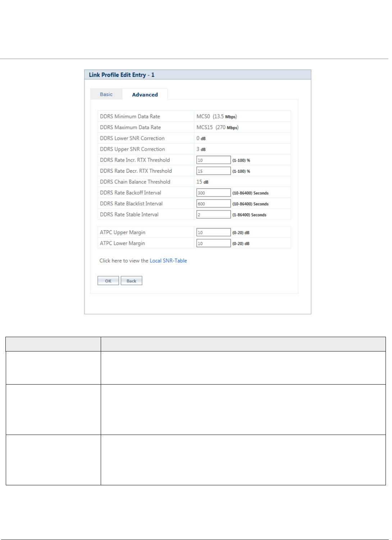
Task: Open the Local SNR-Table link
Action: point(168,261)
